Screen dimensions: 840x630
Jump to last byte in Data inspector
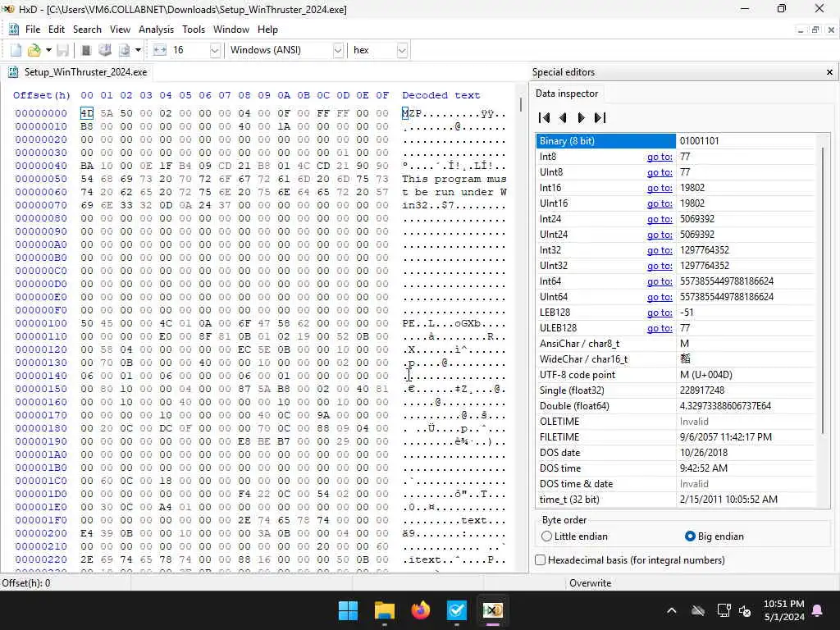[x=600, y=118]
